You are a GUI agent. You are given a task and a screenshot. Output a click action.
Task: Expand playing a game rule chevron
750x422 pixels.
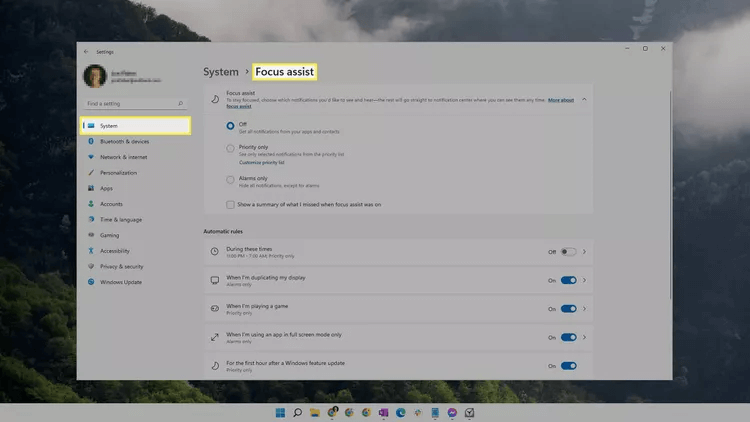(x=584, y=309)
